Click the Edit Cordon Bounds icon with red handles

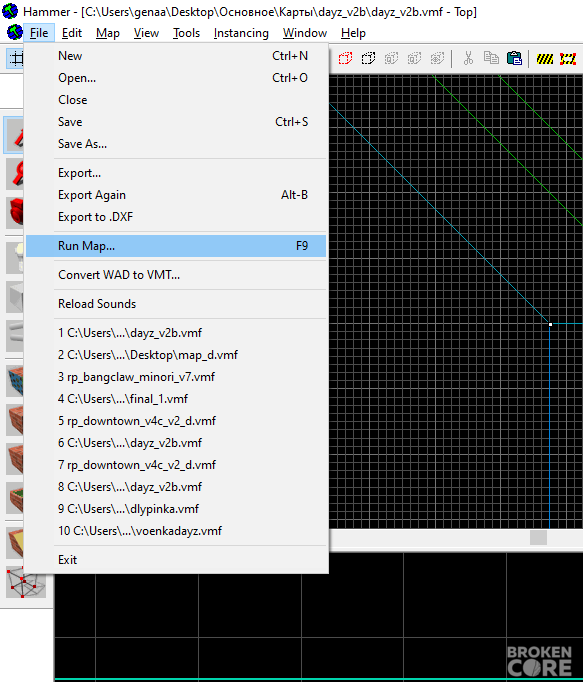(568, 58)
